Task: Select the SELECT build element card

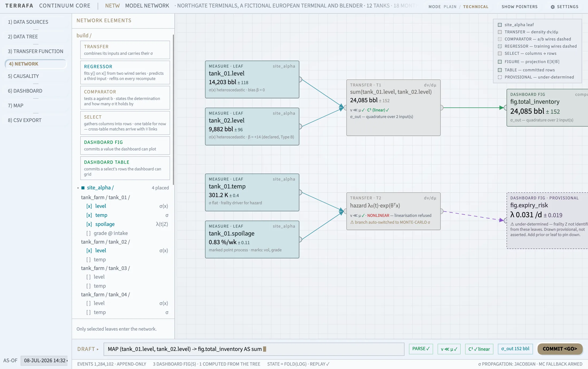Action: (125, 123)
